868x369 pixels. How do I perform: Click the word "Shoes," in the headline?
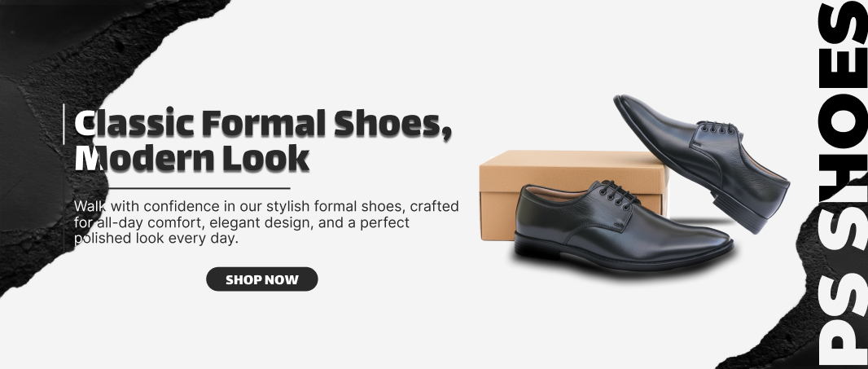coord(392,123)
